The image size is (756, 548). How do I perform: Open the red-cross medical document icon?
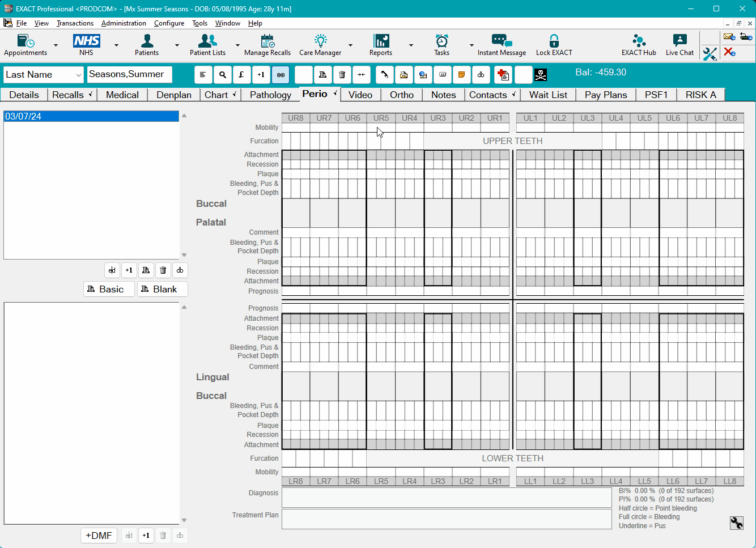pos(503,74)
